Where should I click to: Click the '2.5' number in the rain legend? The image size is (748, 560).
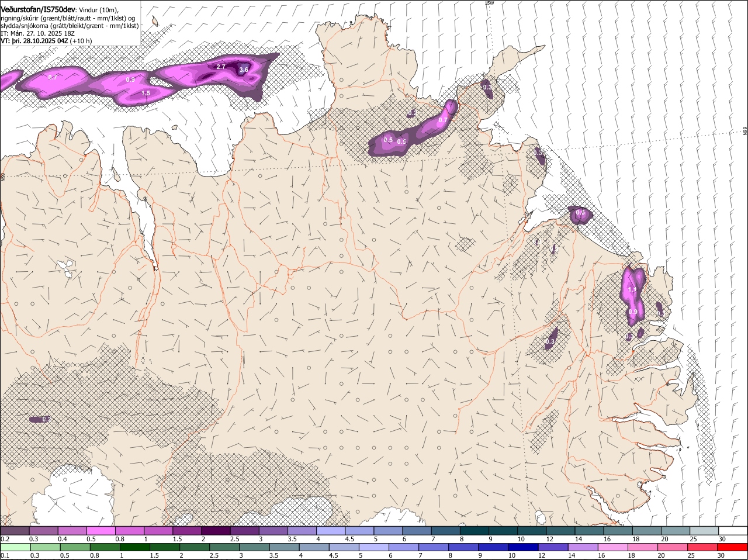(214, 555)
